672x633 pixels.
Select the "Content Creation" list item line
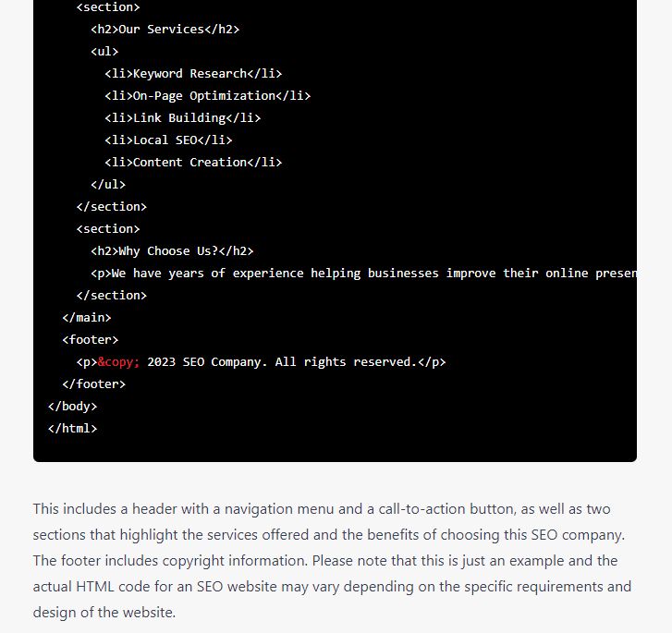click(x=192, y=163)
